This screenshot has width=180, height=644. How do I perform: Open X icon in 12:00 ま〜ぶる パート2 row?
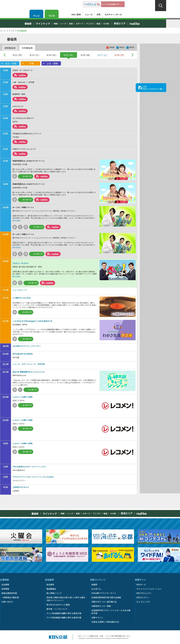20,254
